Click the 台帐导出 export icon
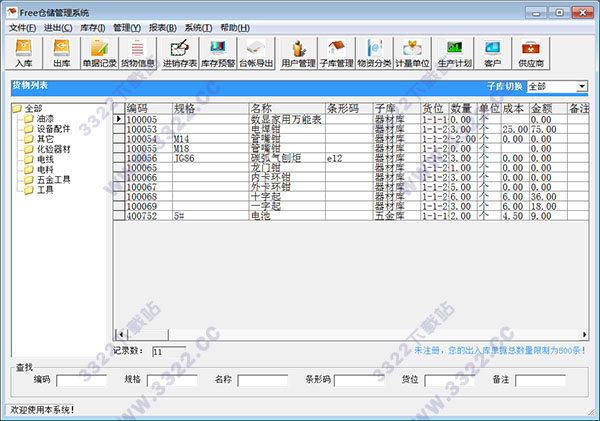This screenshot has height=421, width=600. click(257, 53)
